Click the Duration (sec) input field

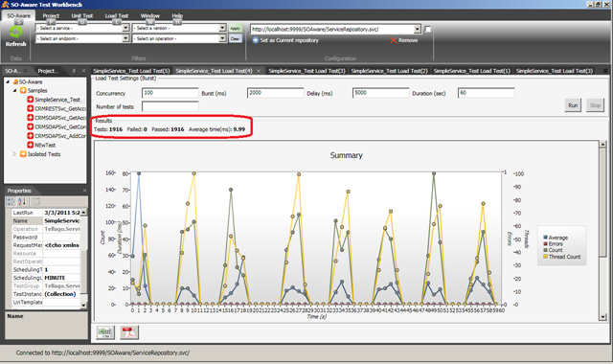486,93
